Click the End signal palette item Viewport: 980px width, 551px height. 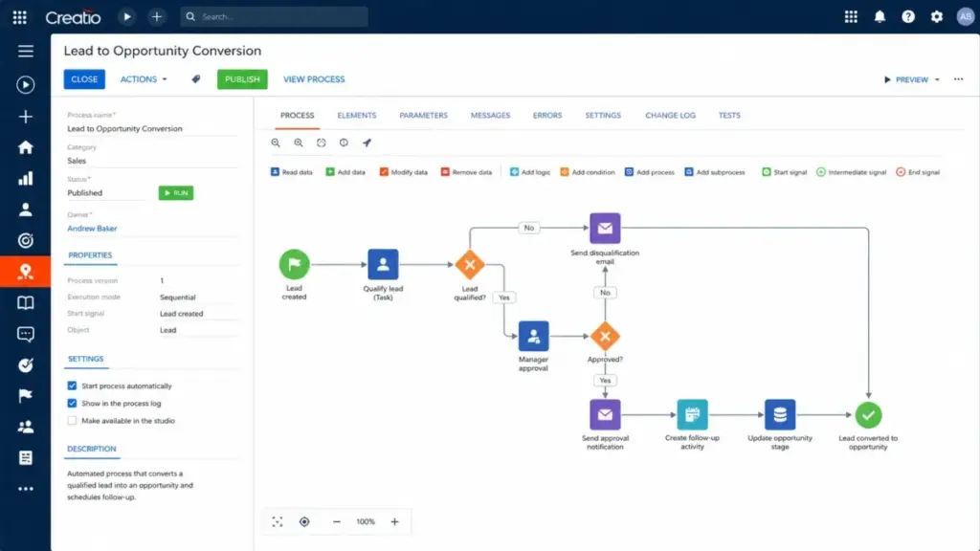(918, 172)
